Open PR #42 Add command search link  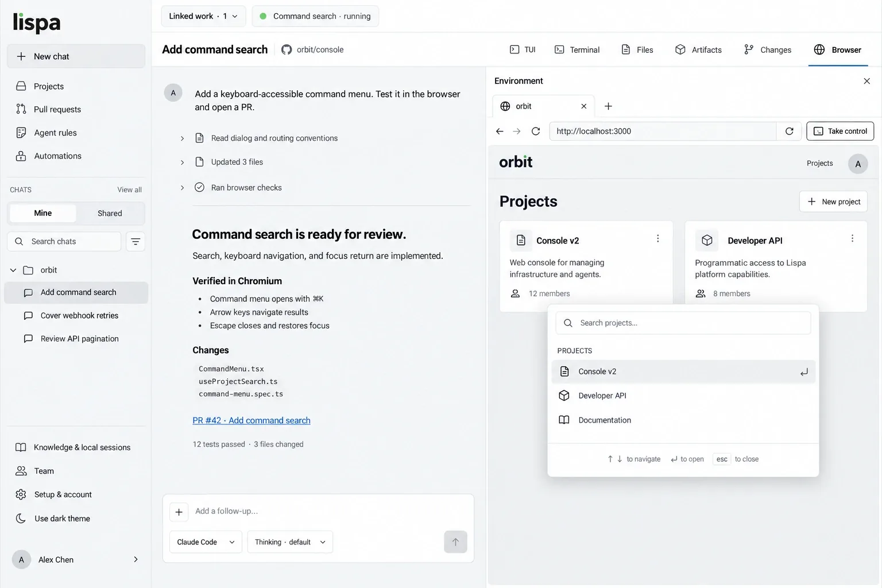[x=252, y=420]
